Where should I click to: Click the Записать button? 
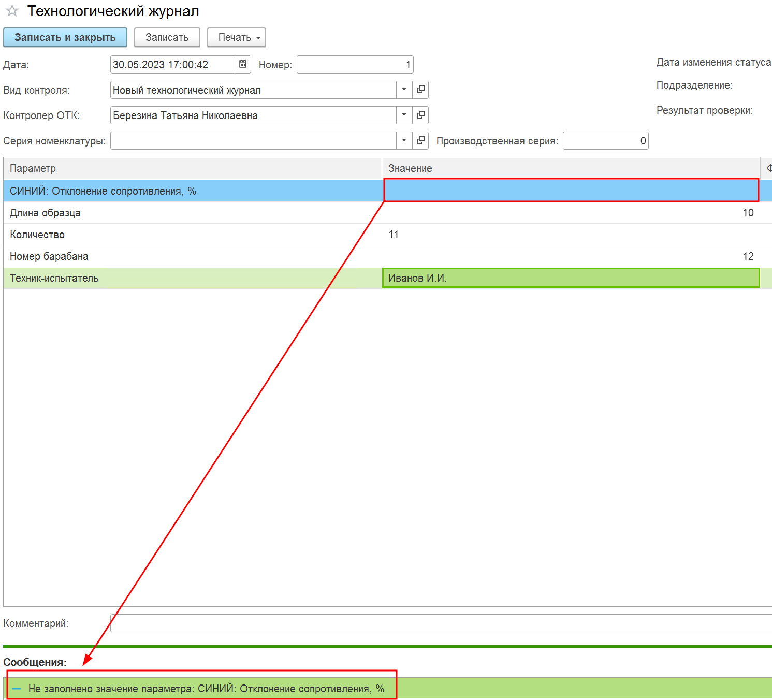[x=167, y=37]
